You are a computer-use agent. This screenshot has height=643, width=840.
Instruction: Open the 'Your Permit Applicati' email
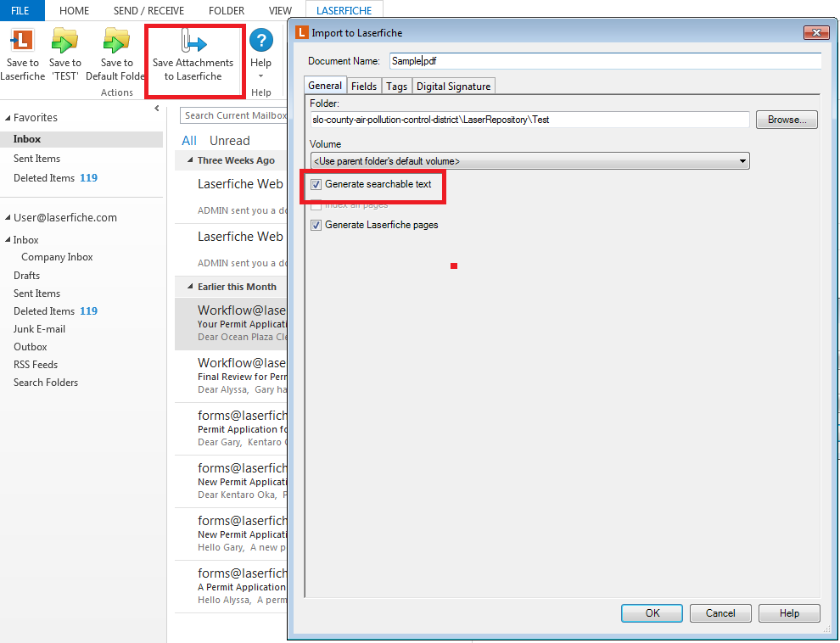pos(231,324)
